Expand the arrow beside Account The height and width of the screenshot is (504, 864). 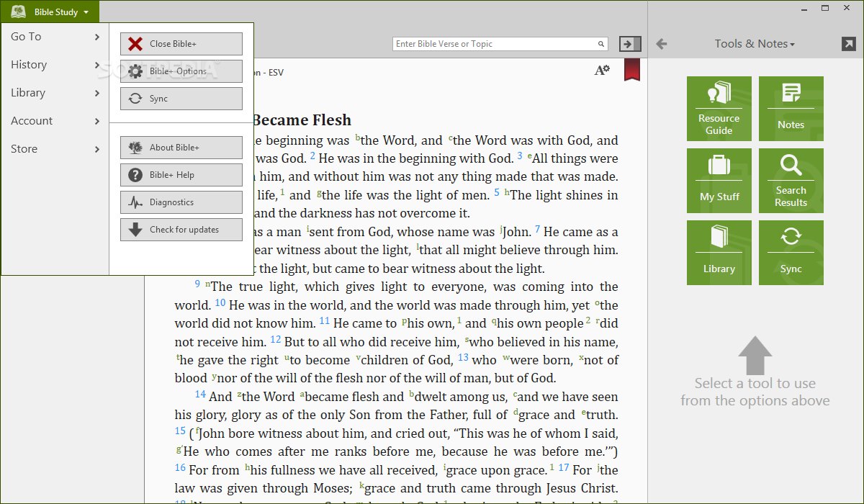point(96,121)
